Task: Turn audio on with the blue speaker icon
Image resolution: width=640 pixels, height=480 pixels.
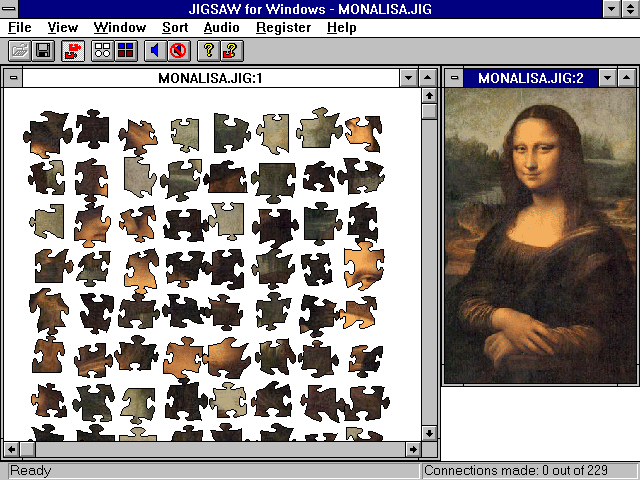Action: pos(156,51)
